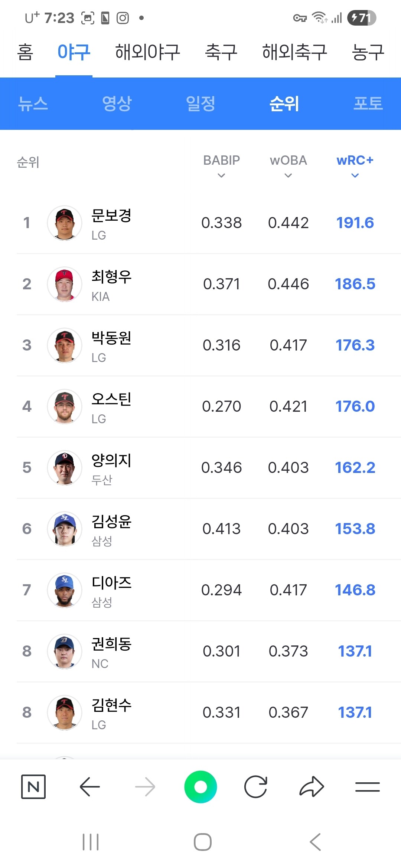The width and height of the screenshot is (401, 868).
Task: Tap the Android recent apps button
Action: (x=91, y=842)
